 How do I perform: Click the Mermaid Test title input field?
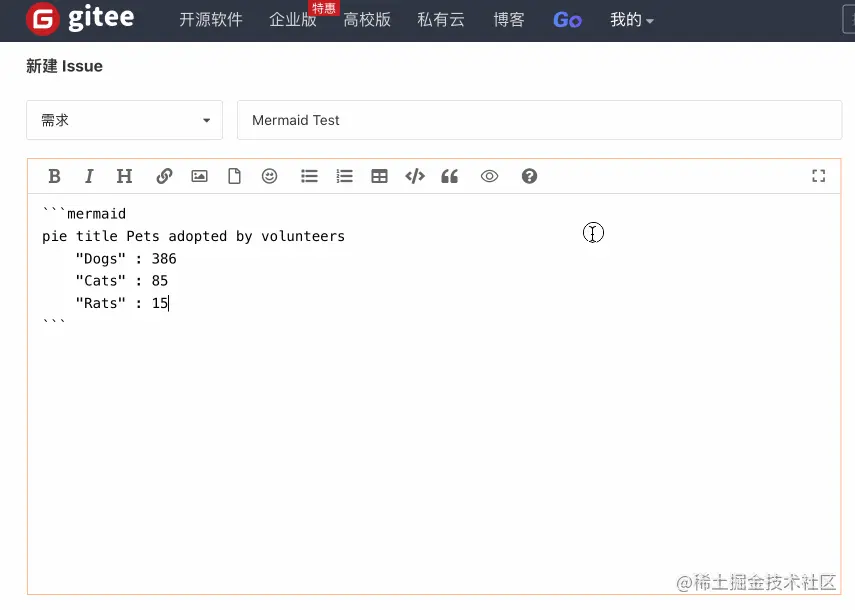(539, 120)
